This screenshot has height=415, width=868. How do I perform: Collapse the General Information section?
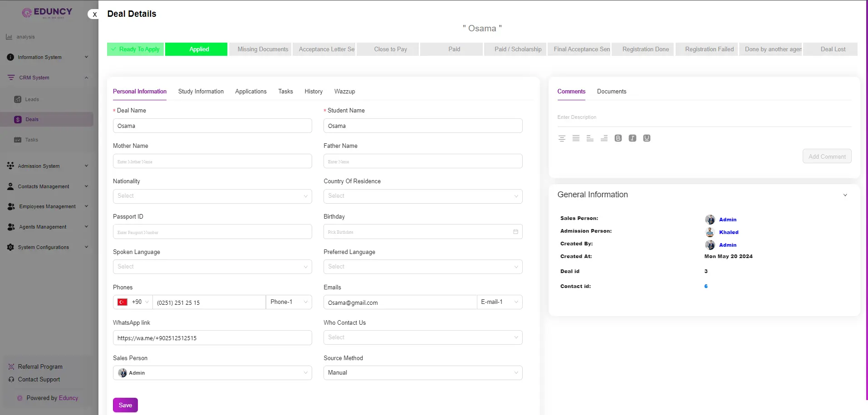845,195
